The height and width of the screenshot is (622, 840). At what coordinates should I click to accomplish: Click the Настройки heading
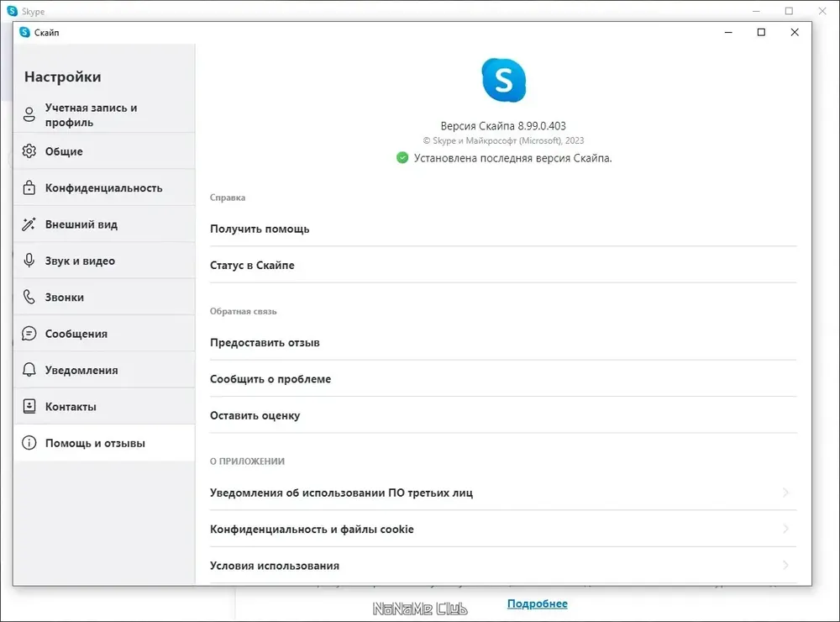[63, 76]
